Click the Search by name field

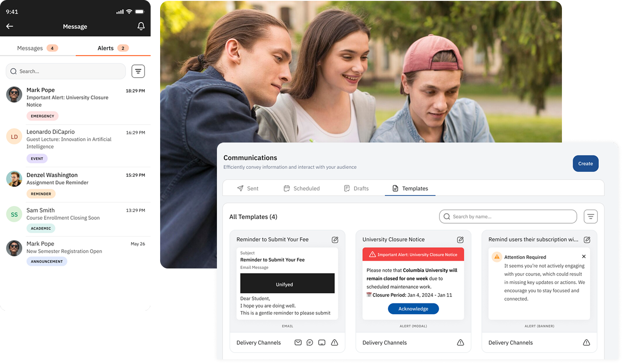pos(508,217)
